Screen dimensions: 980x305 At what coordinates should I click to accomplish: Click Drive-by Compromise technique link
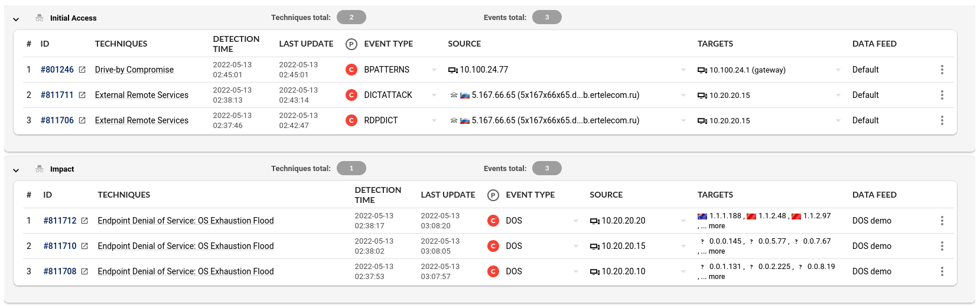134,70
